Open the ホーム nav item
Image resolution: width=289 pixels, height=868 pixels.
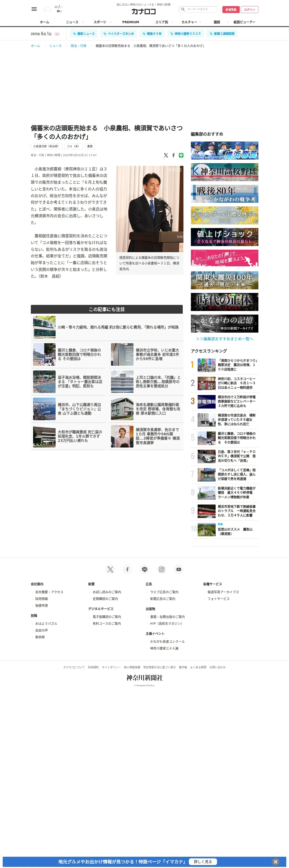(44, 22)
